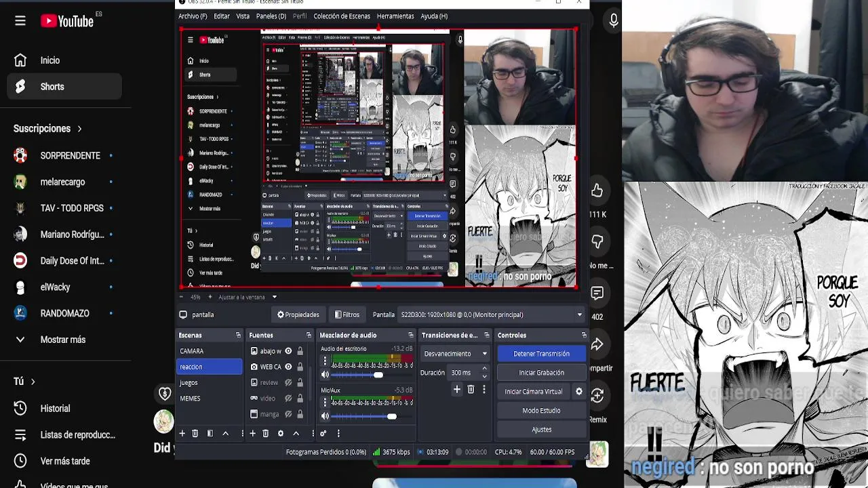Click Modo Estudio button

click(x=541, y=410)
